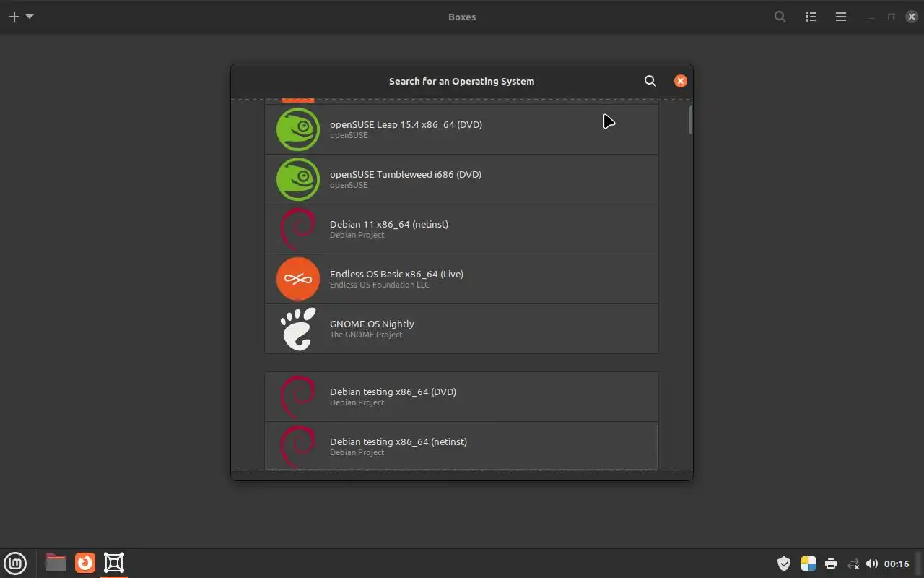Click the GNOME foot logo
924x578 pixels.
pyautogui.click(x=298, y=329)
